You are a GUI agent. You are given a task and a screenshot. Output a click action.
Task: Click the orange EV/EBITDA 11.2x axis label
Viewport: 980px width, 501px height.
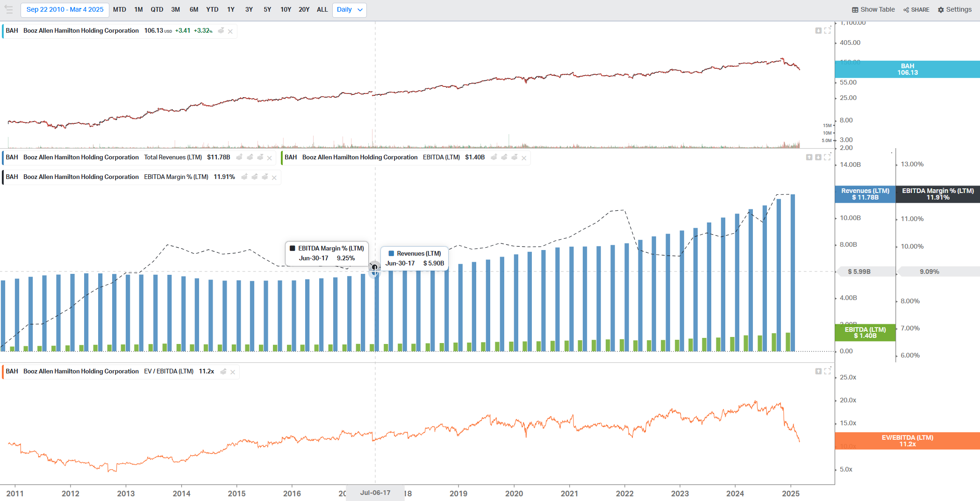tap(907, 441)
